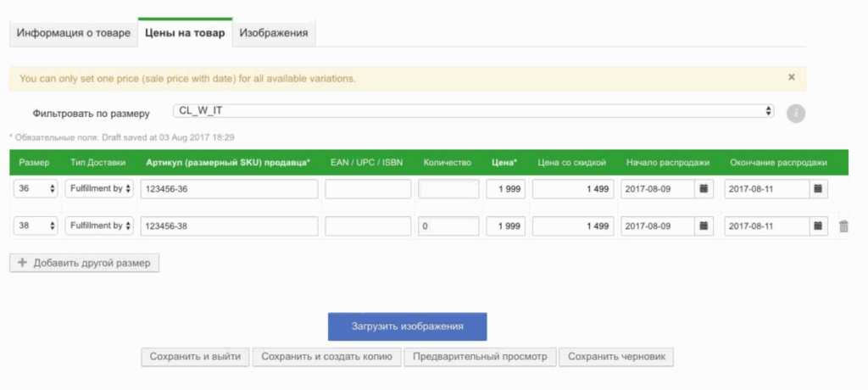
Task: Open calendar for first row sale end date
Action: [817, 189]
